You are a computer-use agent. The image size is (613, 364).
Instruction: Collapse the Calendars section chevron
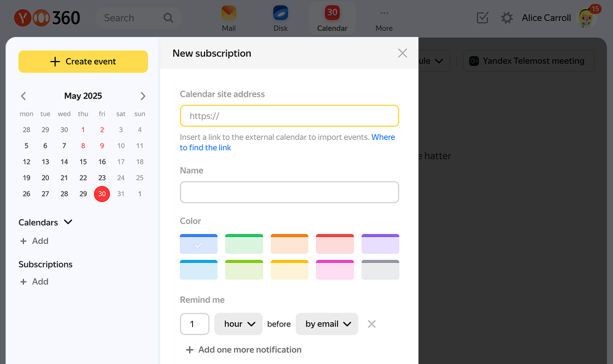(68, 222)
